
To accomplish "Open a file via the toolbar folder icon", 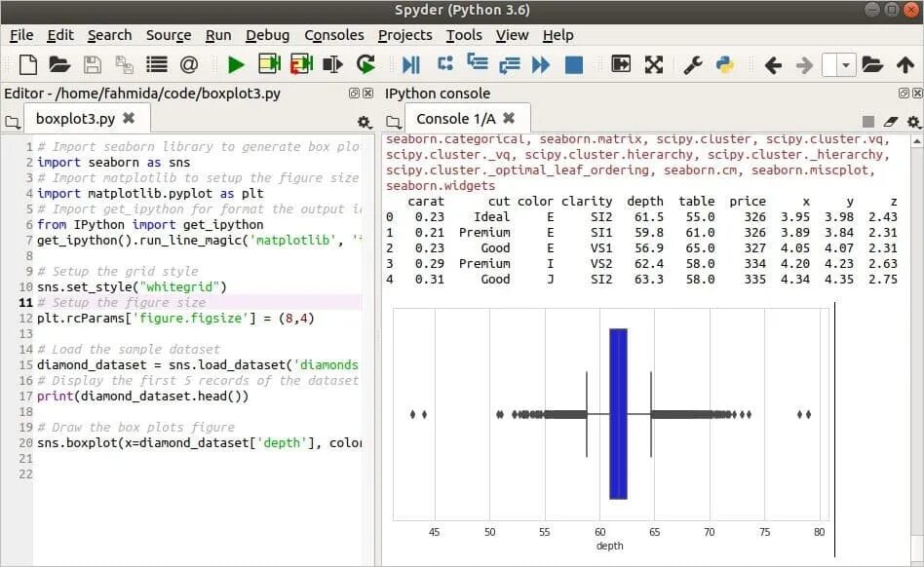I will pyautogui.click(x=59, y=64).
